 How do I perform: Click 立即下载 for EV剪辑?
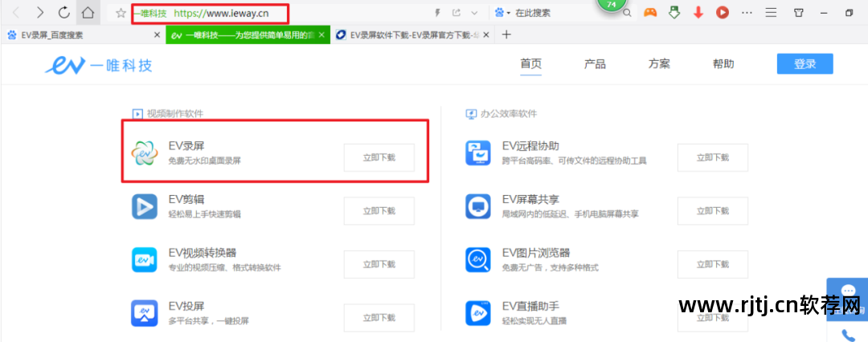point(379,211)
